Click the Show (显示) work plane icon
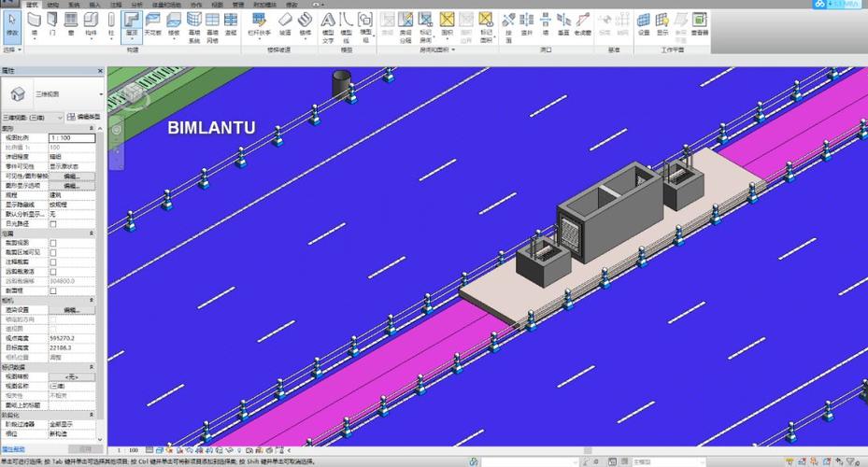Image resolution: width=868 pixels, height=467 pixels. tap(662, 24)
